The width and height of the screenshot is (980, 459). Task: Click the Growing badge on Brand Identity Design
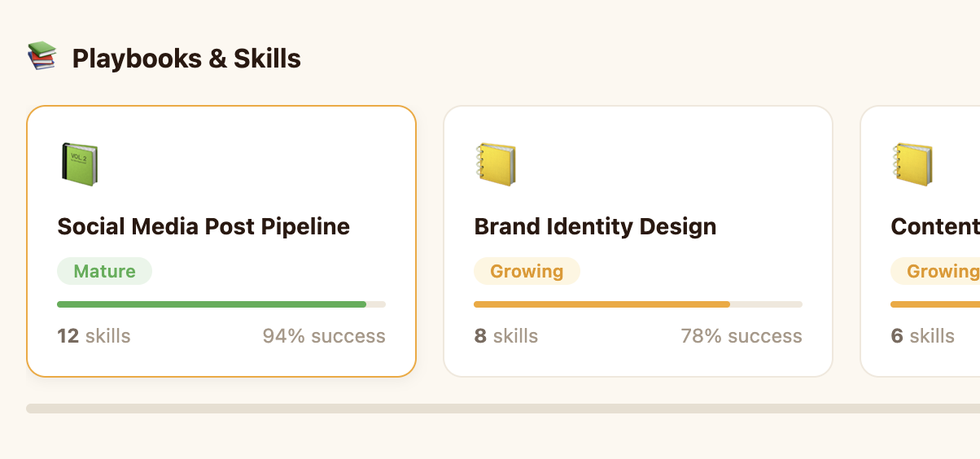(x=527, y=271)
